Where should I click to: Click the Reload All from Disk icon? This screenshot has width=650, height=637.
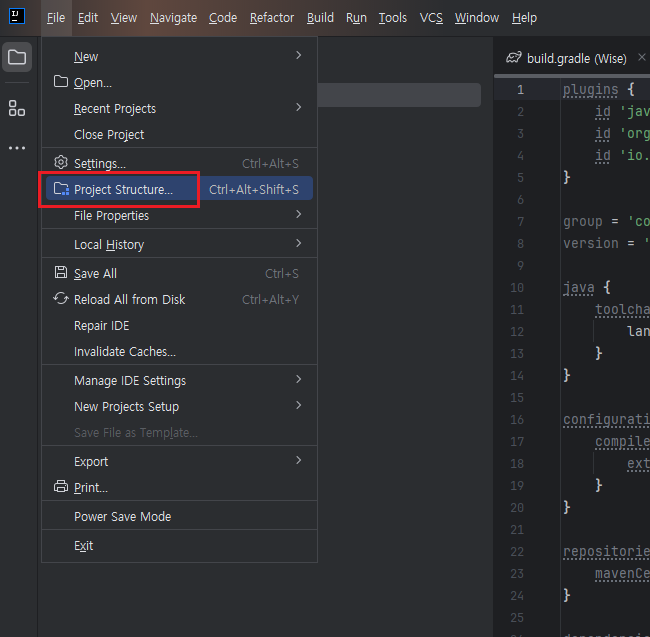point(61,299)
